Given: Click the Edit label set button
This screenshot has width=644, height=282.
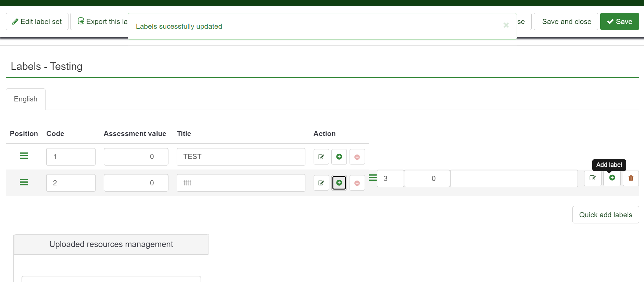Looking at the screenshot, I should [x=37, y=22].
